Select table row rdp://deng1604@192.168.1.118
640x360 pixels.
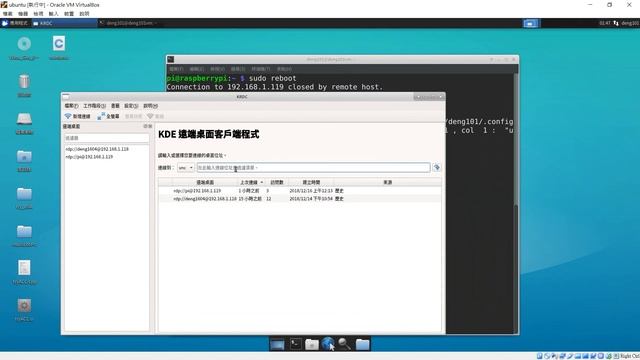click(300, 199)
